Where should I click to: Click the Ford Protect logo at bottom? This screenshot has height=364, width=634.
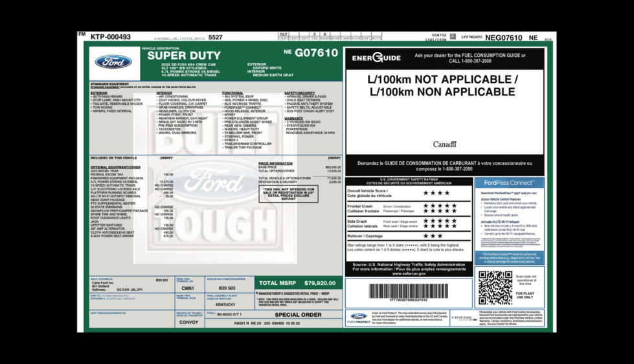tap(359, 318)
